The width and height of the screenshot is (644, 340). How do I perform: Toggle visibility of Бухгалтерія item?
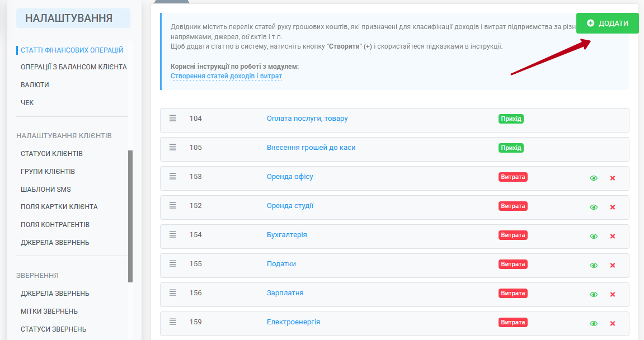pyautogui.click(x=594, y=236)
